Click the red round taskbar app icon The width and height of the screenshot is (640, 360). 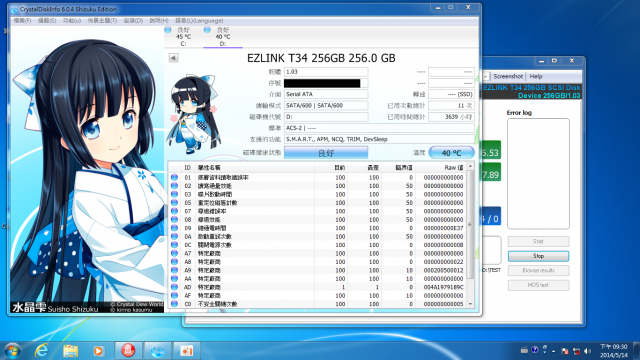(128, 351)
